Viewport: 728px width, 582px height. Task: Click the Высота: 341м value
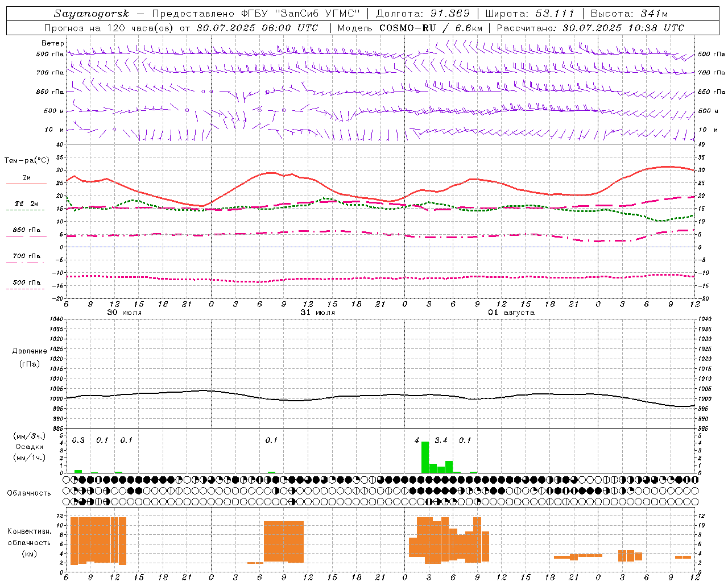tap(629, 14)
